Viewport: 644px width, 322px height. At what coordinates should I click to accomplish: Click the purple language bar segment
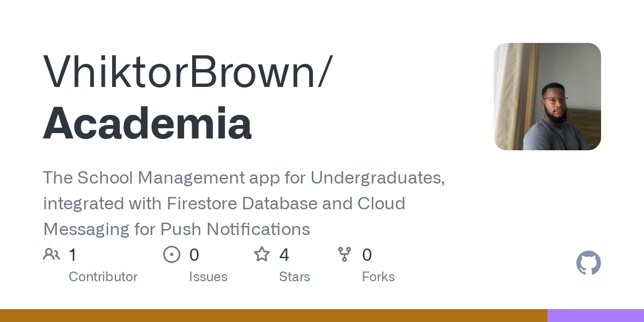(596, 316)
